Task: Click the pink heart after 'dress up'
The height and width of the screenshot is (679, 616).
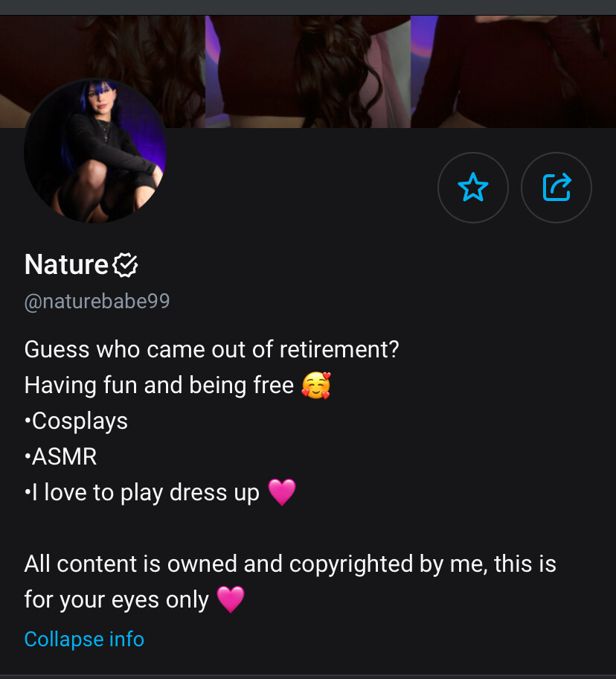Action: click(x=281, y=493)
